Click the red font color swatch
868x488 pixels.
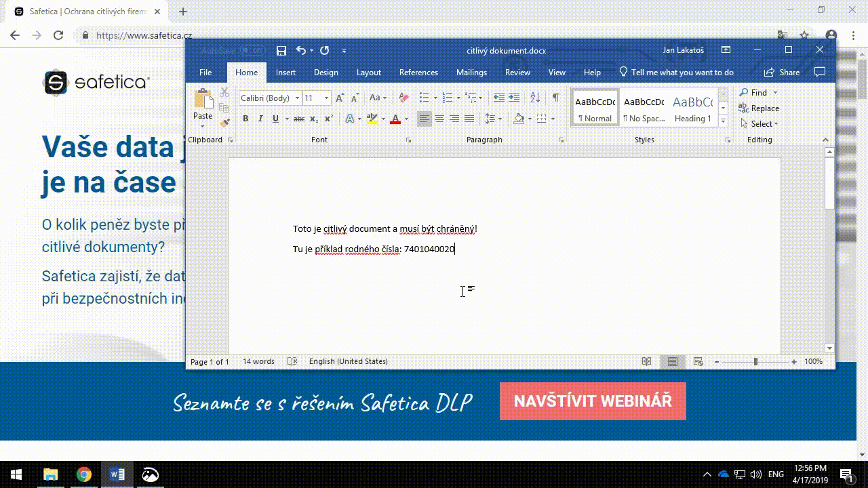coord(395,119)
